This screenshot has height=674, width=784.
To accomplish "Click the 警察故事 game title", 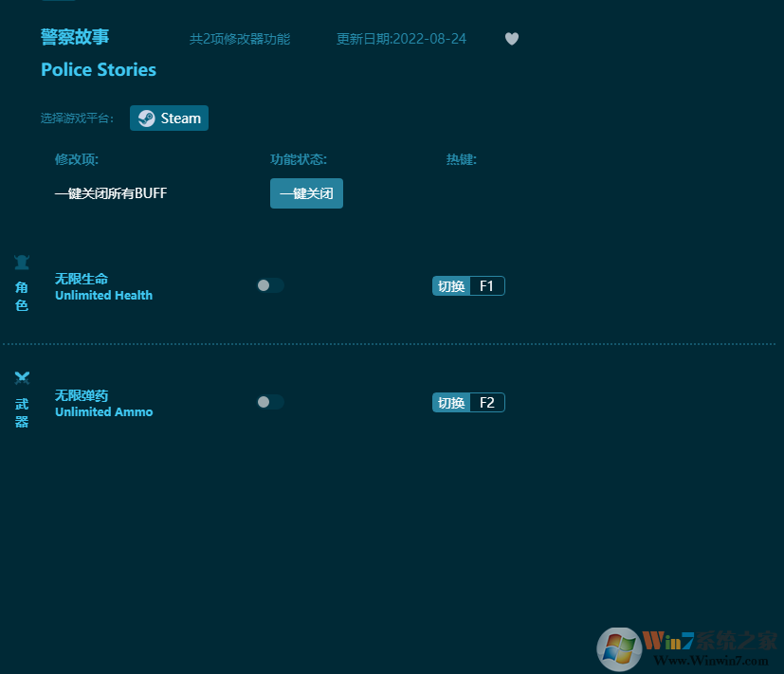I will (x=75, y=37).
